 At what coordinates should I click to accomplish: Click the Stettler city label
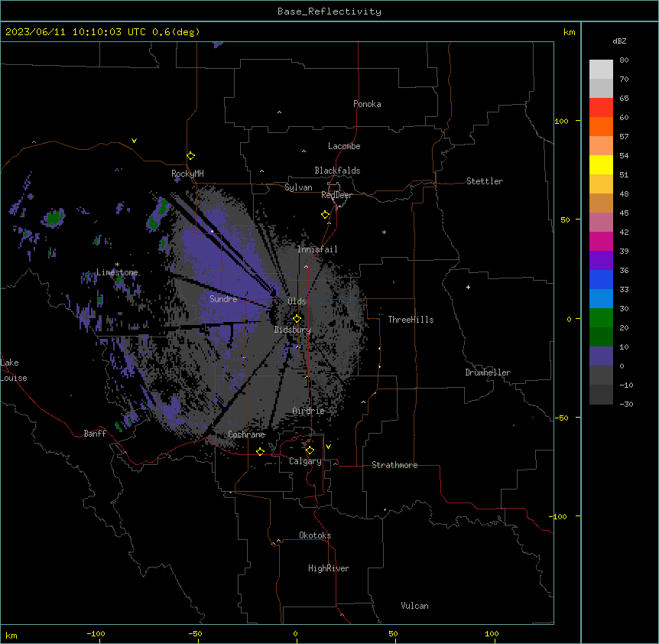pos(485,181)
